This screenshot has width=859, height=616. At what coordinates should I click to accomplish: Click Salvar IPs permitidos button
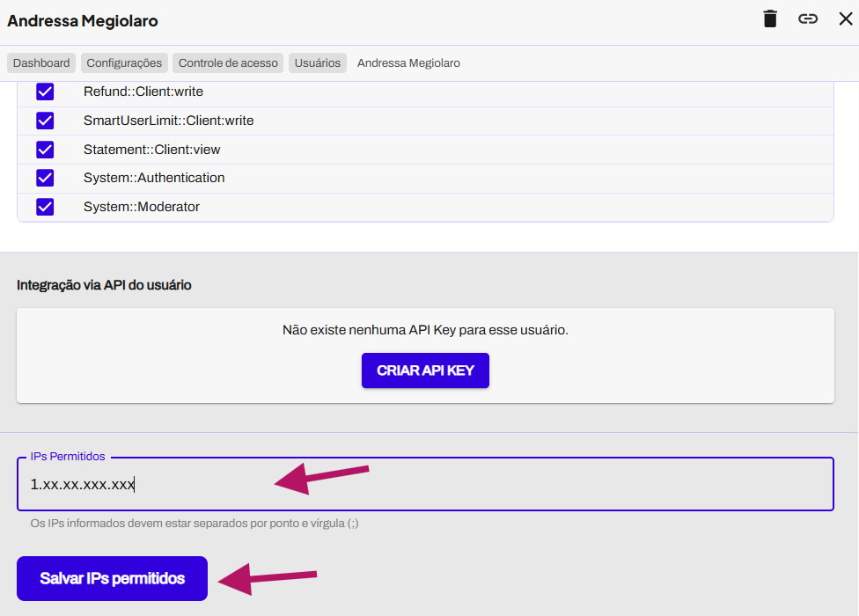tap(113, 579)
